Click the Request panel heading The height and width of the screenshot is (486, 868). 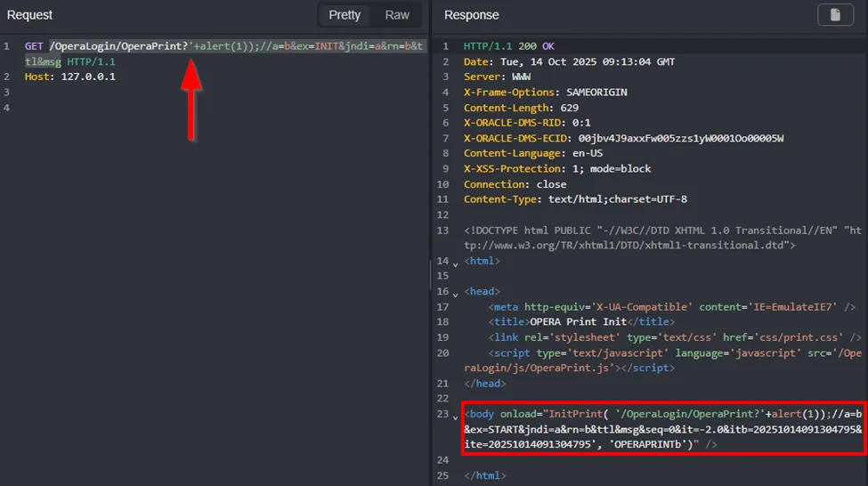point(29,15)
